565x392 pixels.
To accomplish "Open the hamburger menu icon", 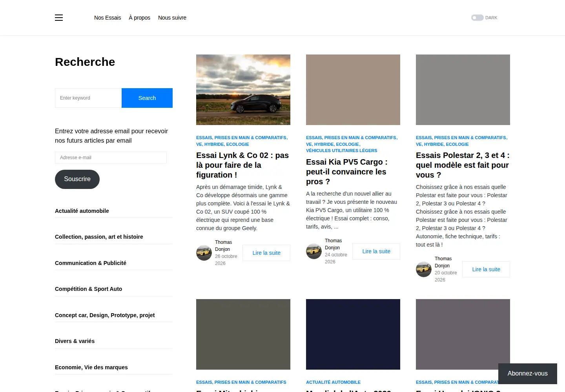I will (x=59, y=18).
